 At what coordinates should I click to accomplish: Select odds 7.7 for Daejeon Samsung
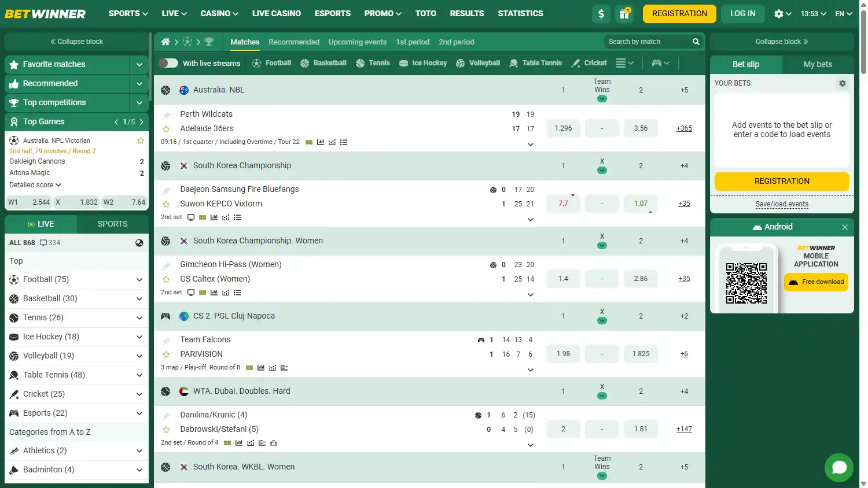563,204
